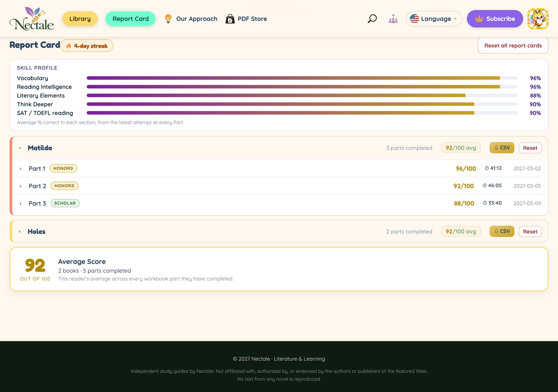
Task: Click the flame icon in streak badge
Action: [x=69, y=46]
